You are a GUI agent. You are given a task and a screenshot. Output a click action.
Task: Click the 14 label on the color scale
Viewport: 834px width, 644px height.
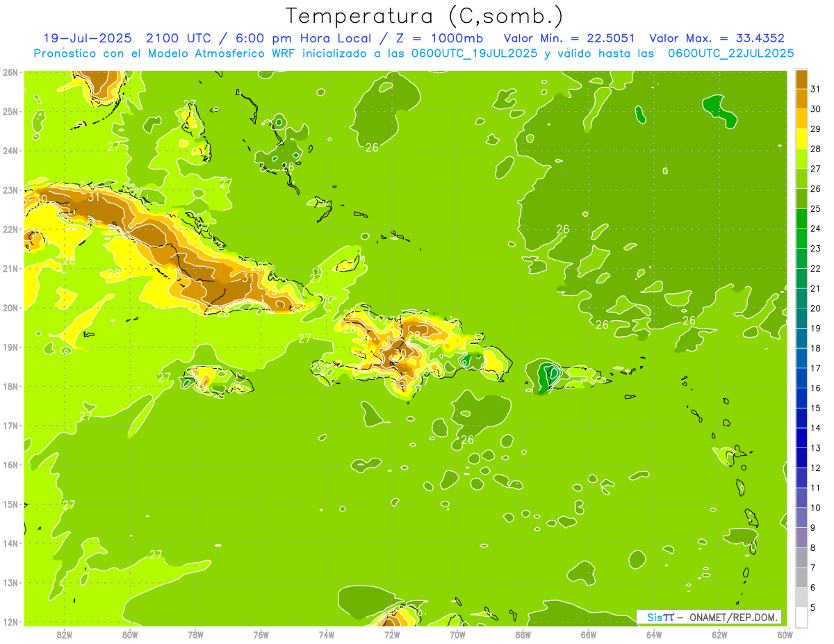(x=815, y=428)
